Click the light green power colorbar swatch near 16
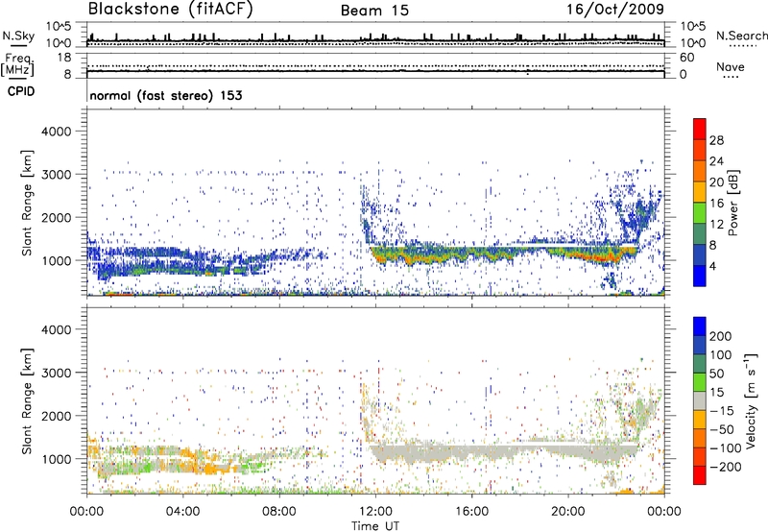 tap(700, 213)
